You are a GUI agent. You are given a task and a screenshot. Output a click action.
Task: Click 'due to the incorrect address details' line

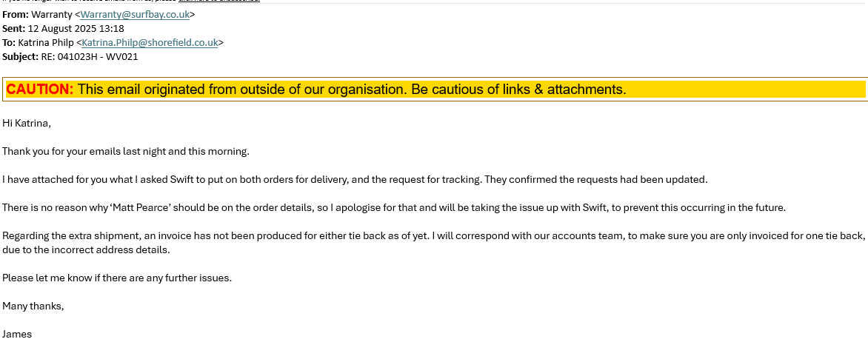tap(86, 250)
